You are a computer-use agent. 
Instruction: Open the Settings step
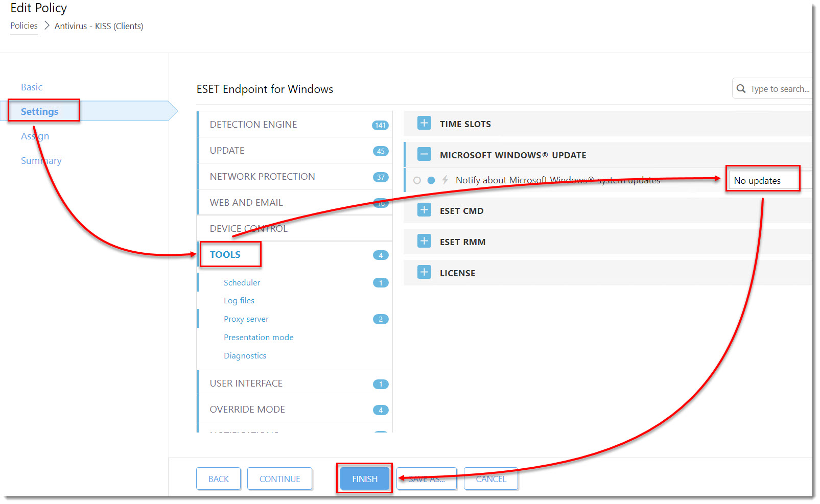click(40, 111)
